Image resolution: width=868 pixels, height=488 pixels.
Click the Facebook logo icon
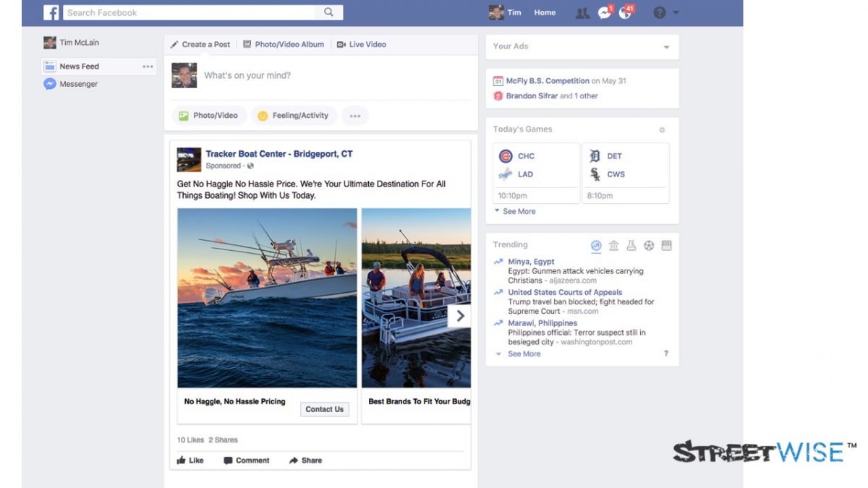click(x=51, y=12)
